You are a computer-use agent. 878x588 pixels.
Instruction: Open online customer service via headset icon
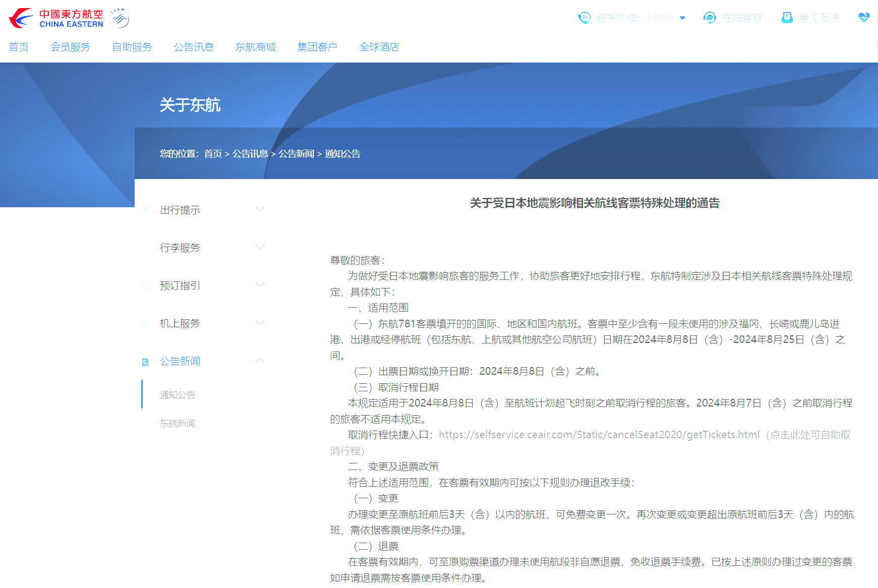coord(710,18)
